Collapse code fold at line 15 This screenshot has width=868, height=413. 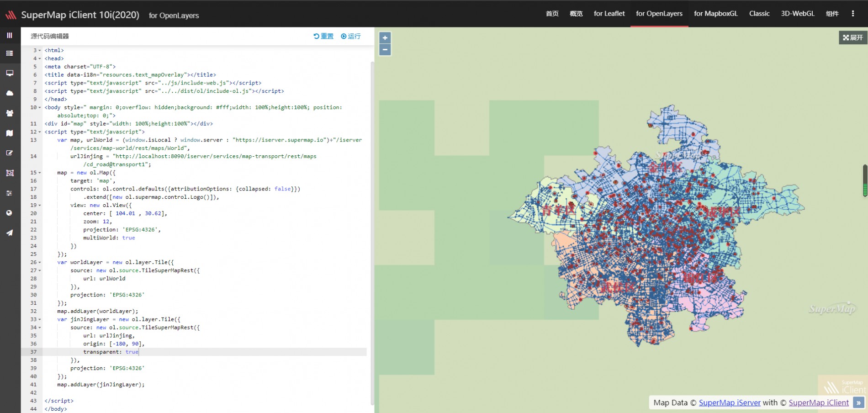click(40, 173)
